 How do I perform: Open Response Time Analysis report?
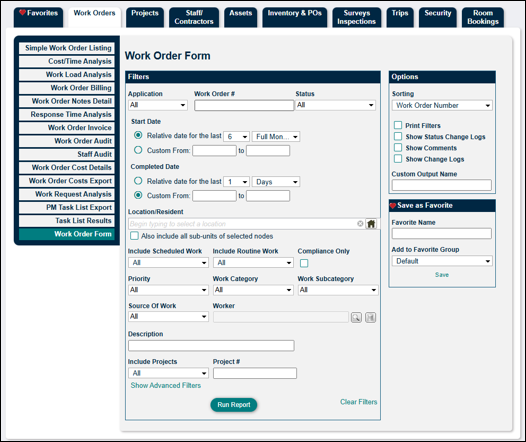pyautogui.click(x=67, y=114)
